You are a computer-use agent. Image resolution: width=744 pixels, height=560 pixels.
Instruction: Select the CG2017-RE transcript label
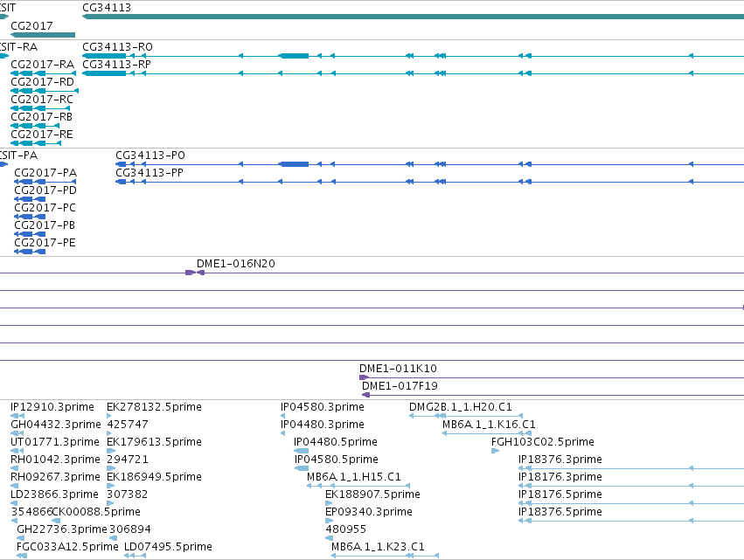pyautogui.click(x=42, y=135)
